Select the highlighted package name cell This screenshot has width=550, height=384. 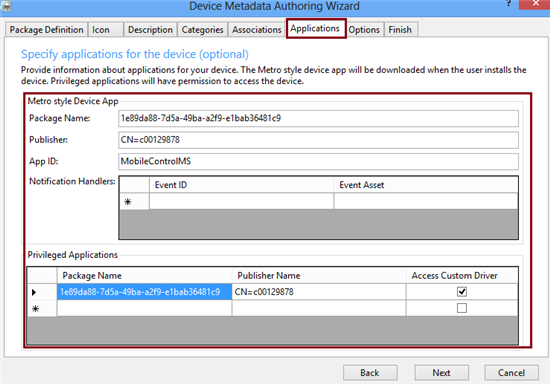point(144,292)
